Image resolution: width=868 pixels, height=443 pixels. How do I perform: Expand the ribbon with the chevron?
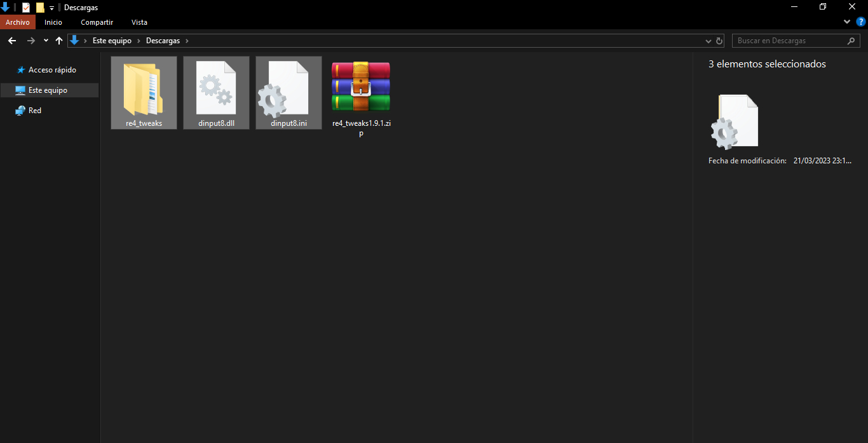pyautogui.click(x=847, y=22)
